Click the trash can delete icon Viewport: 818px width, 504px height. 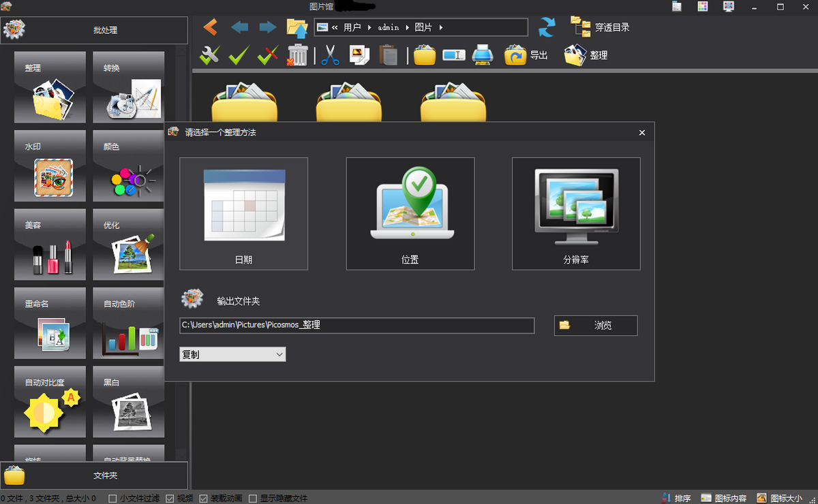tap(298, 55)
